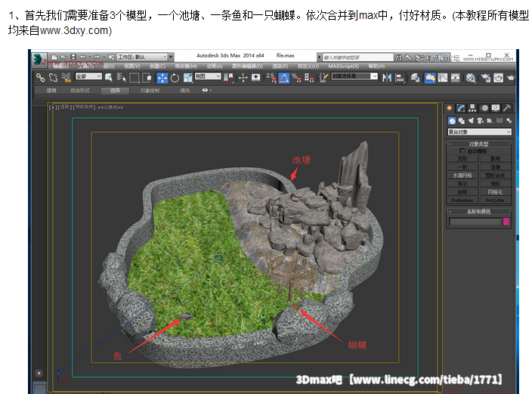Activate the Select and Move tool
This screenshot has width=532, height=394.
tap(162, 78)
